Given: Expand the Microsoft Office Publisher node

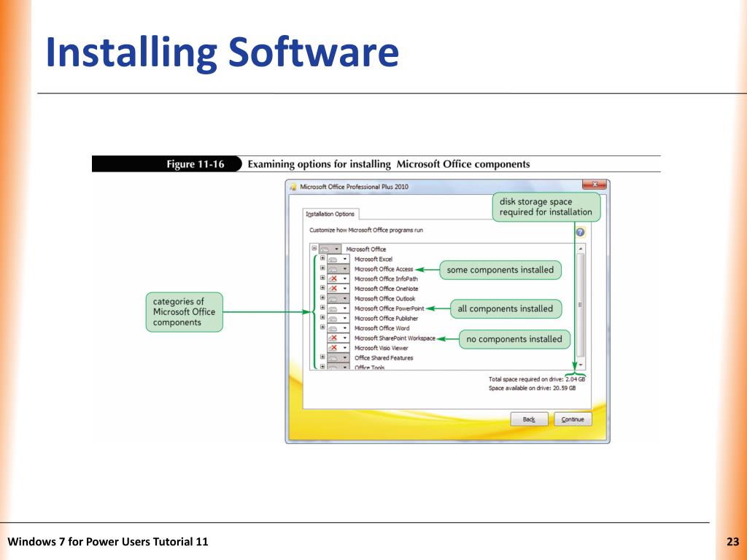Looking at the screenshot, I should [x=322, y=318].
